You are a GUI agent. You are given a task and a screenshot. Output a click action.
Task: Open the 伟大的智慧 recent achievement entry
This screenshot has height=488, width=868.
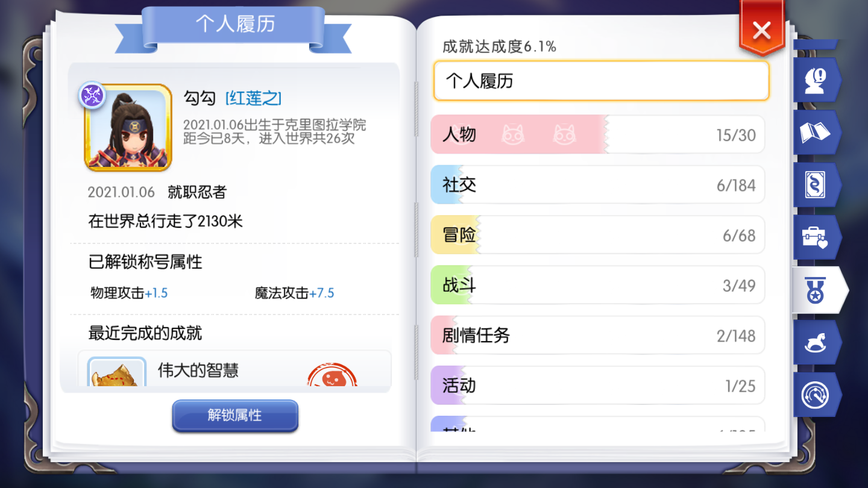click(234, 369)
